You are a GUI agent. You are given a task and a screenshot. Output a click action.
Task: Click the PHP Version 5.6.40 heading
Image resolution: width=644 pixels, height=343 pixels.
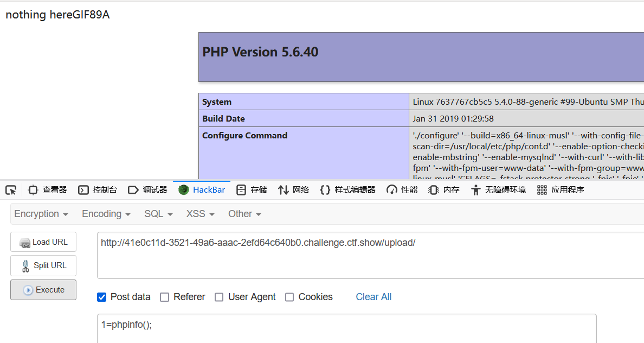click(260, 52)
